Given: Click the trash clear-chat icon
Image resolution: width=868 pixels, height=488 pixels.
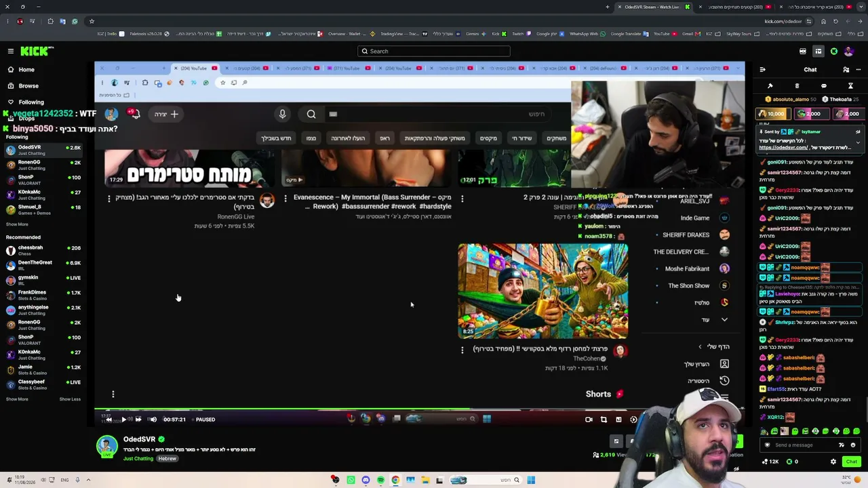Looking at the screenshot, I should (x=797, y=86).
